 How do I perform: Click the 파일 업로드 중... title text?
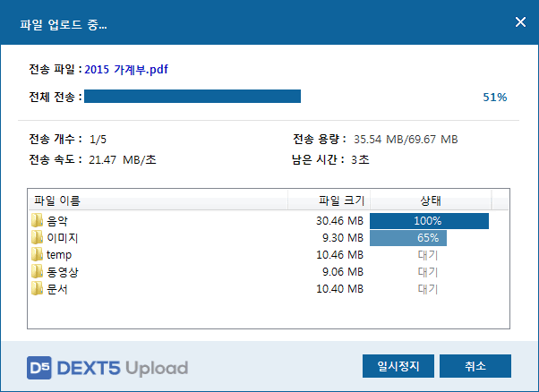[64, 25]
